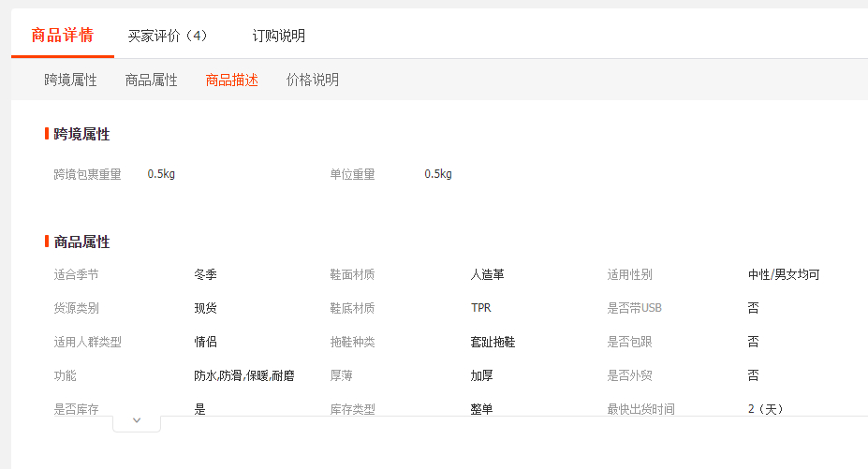The height and width of the screenshot is (469, 868).
Task: Click the 中性/男女均可 gender value
Action: (783, 274)
